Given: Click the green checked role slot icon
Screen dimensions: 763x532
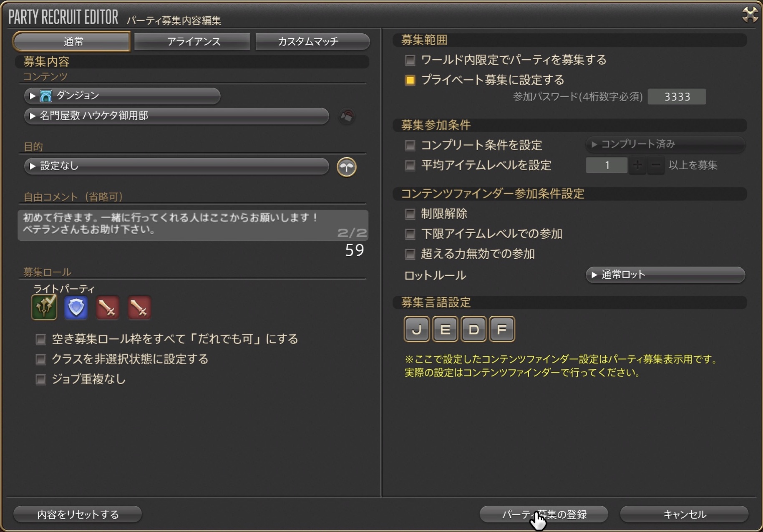Looking at the screenshot, I should coord(44,307).
